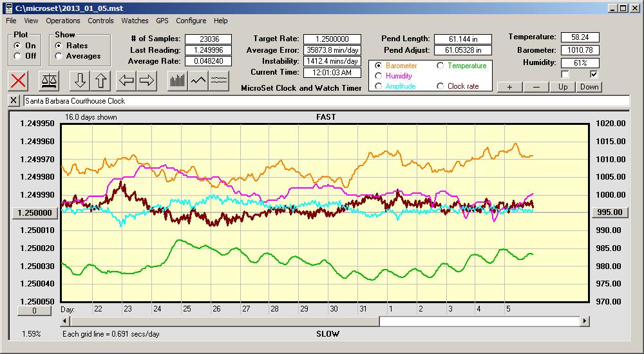Select the line graph style icon

pos(198,80)
